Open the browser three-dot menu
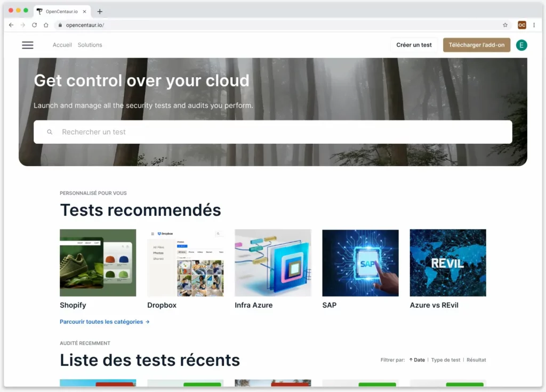This screenshot has height=392, width=546. pos(534,25)
